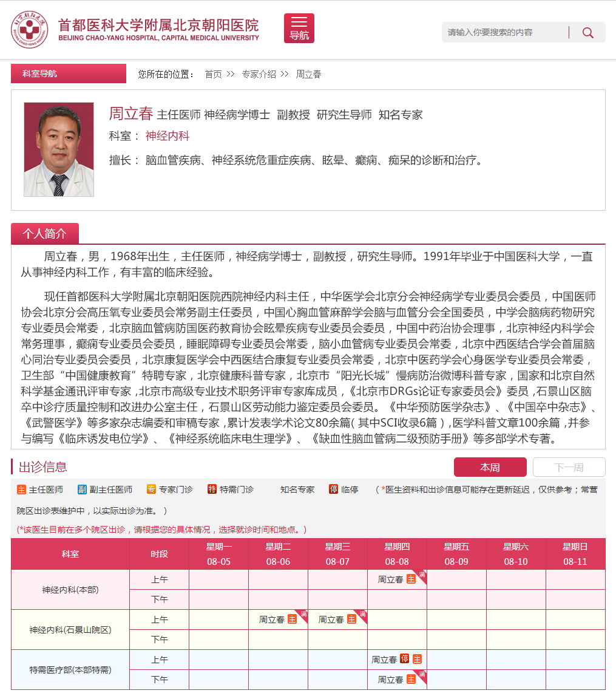Click the 主任医师 legend icon
Viewport: 616px width, 693px height.
pyautogui.click(x=21, y=490)
